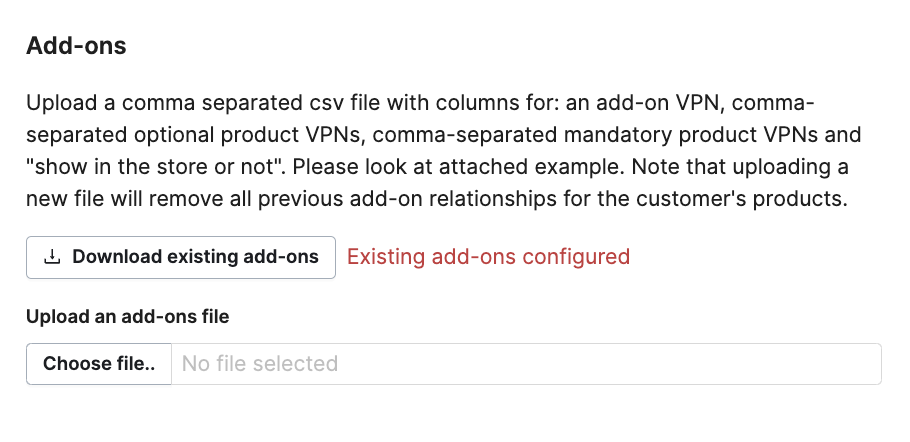Click the words "customer's products"
Image resolution: width=910 pixels, height=442 pixels.
(738, 199)
